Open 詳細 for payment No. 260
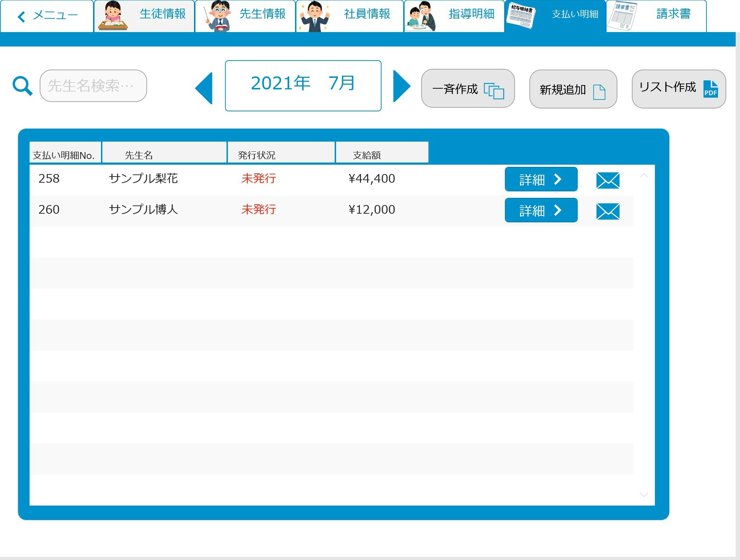This screenshot has height=560, width=740. [541, 210]
